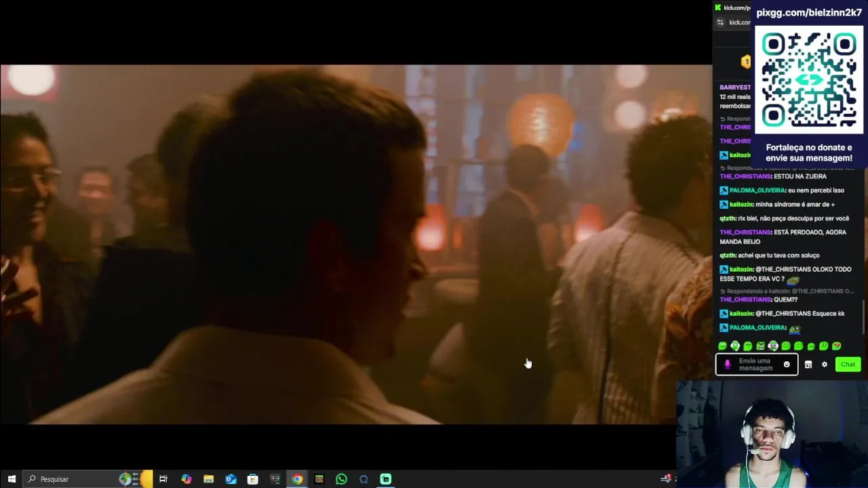Viewport: 868px width, 488px height.
Task: Insert the third green Kick emote
Action: point(748,346)
